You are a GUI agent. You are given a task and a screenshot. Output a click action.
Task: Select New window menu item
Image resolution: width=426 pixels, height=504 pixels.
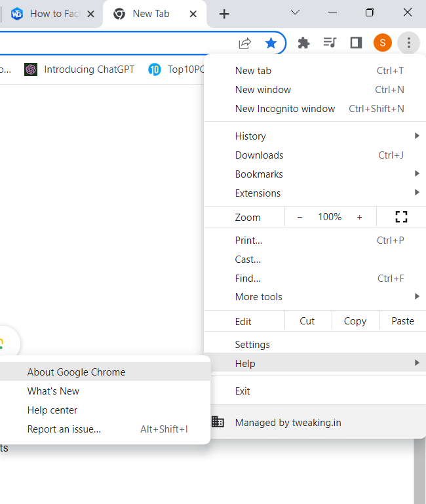315,90
